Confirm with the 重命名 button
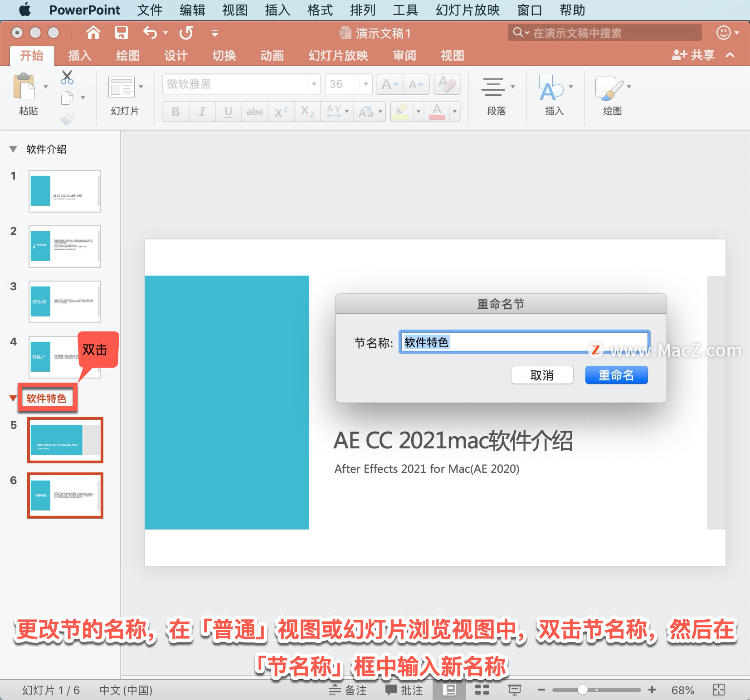The image size is (750, 700). (617, 375)
